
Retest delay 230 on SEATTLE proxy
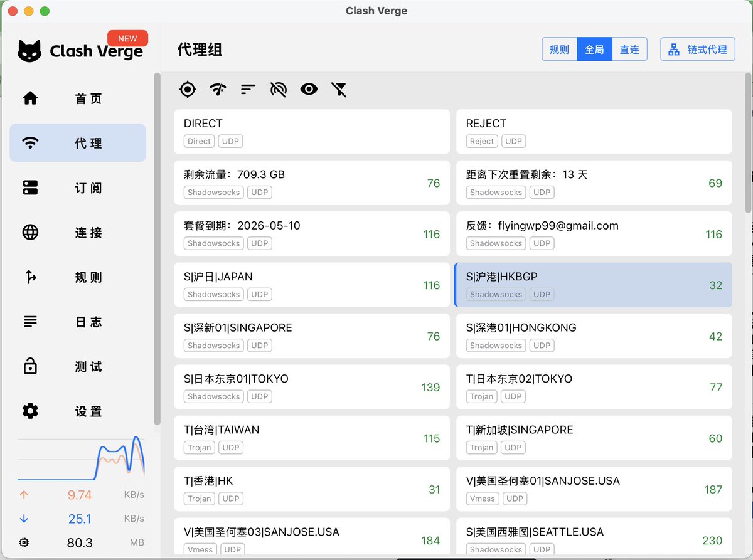pyautogui.click(x=712, y=541)
